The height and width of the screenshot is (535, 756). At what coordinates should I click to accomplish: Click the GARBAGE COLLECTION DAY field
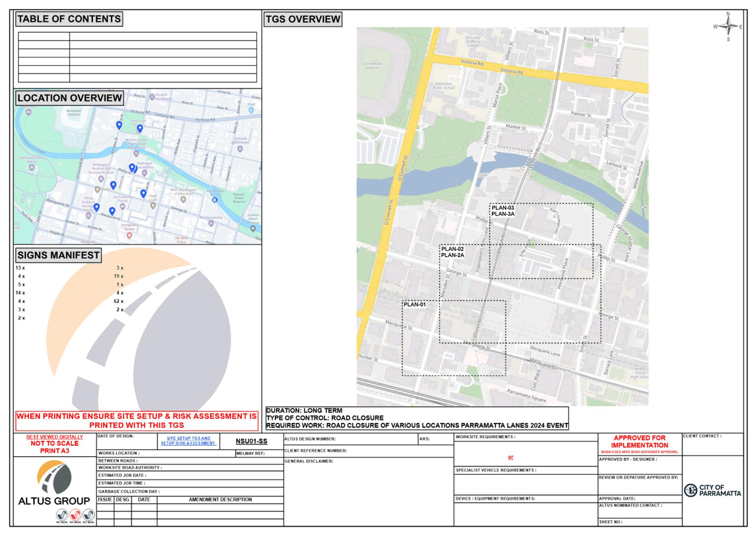[x=190, y=492]
